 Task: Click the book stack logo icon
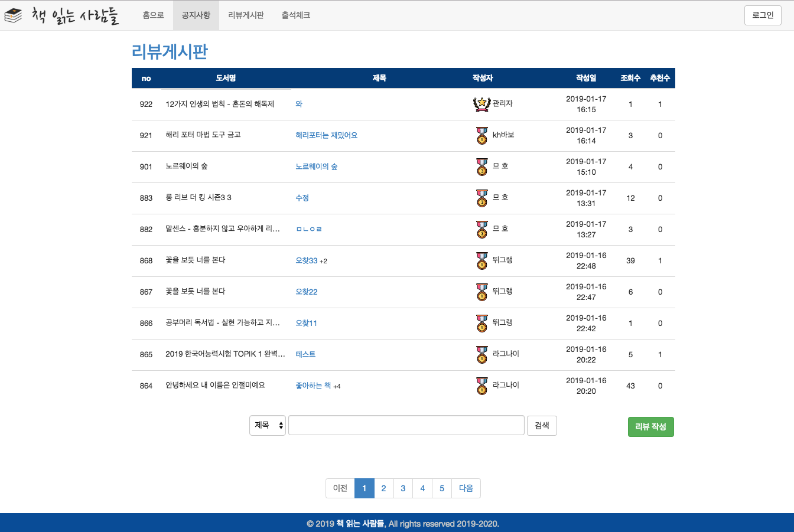15,15
